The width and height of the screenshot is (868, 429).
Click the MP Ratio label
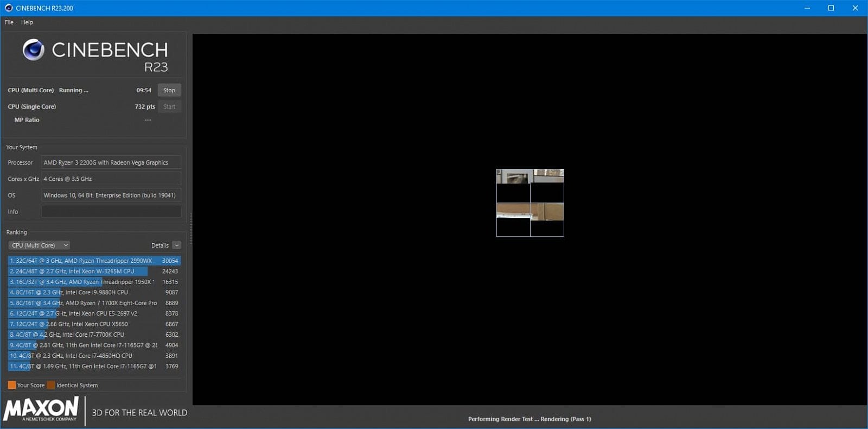[27, 120]
